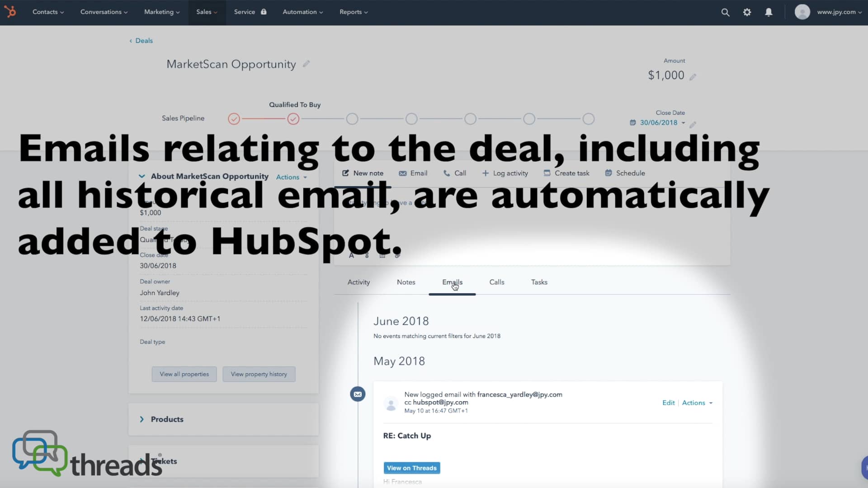Switch to the Notes tab
This screenshot has width=868, height=488.
tap(406, 282)
